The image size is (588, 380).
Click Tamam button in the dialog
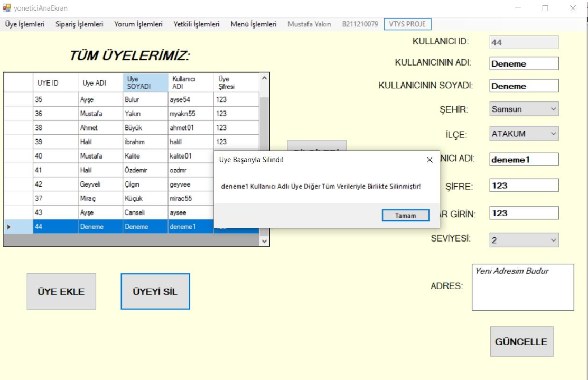coord(405,216)
